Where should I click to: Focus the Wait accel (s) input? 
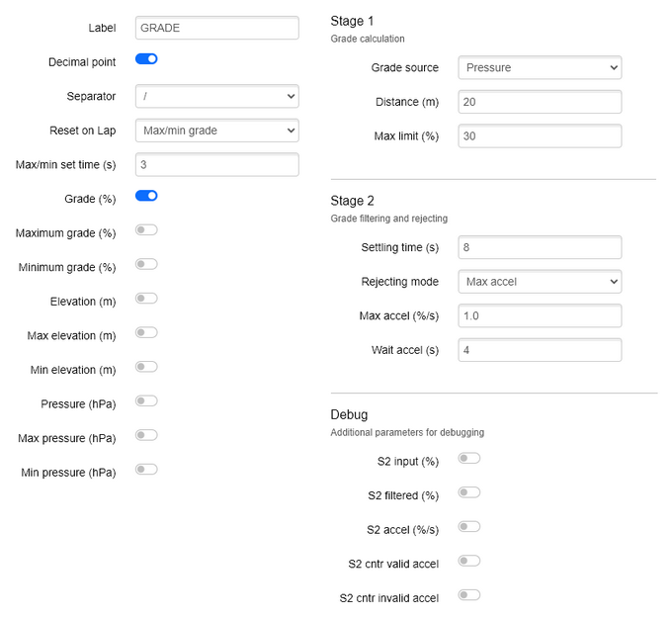[x=540, y=350]
